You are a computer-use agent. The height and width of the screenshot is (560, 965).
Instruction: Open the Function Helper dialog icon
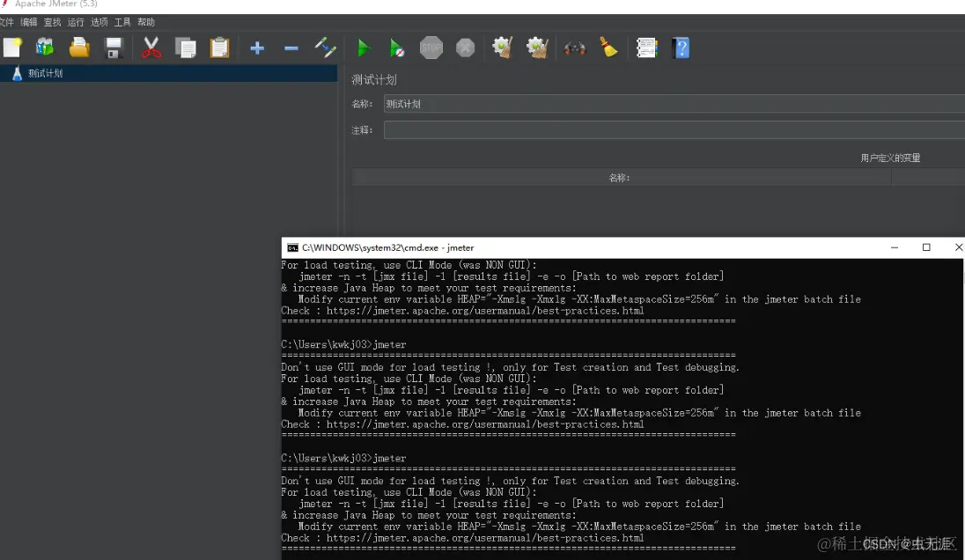tap(647, 48)
